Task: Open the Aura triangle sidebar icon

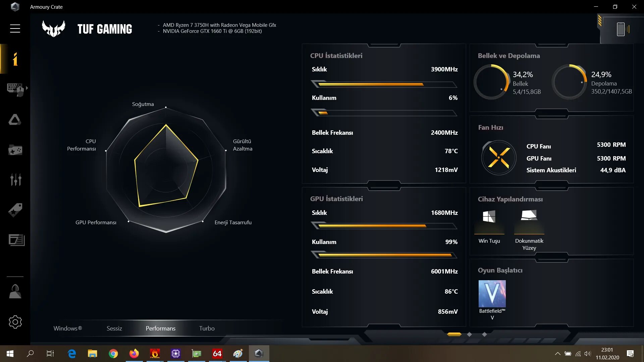Action: click(15, 120)
